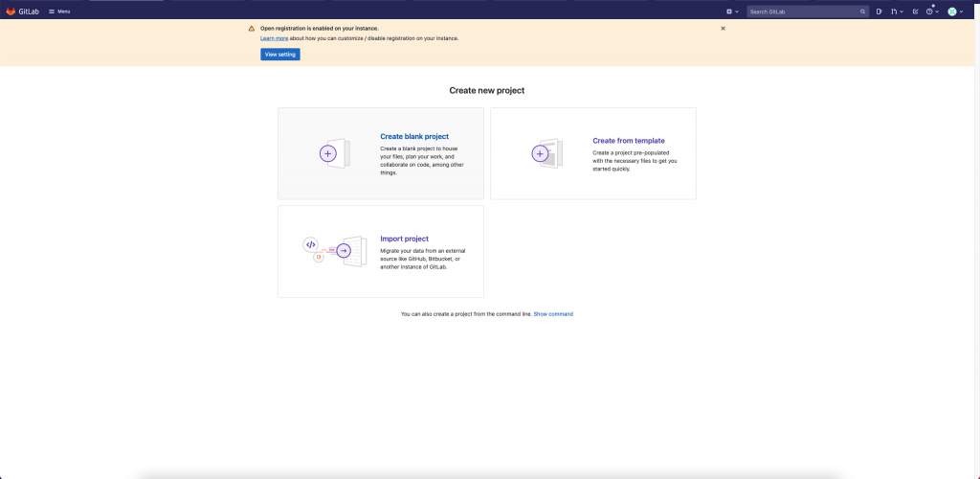980x479 pixels.
Task: Open the Menu hamburger
Action: (59, 11)
